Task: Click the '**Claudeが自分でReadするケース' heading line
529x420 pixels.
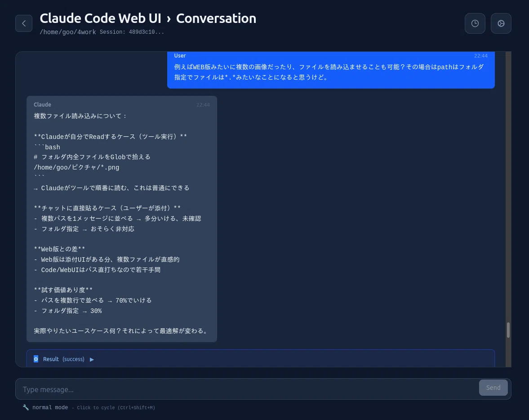Action: coord(110,137)
